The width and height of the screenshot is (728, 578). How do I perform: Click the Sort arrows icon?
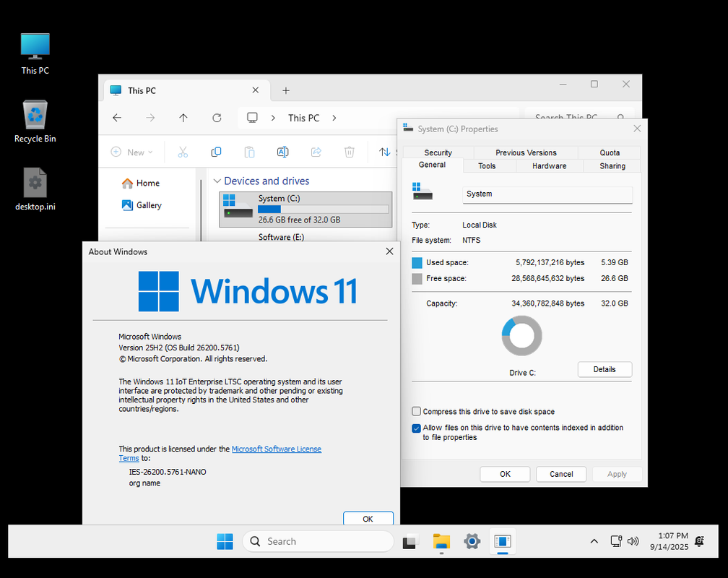pos(384,152)
